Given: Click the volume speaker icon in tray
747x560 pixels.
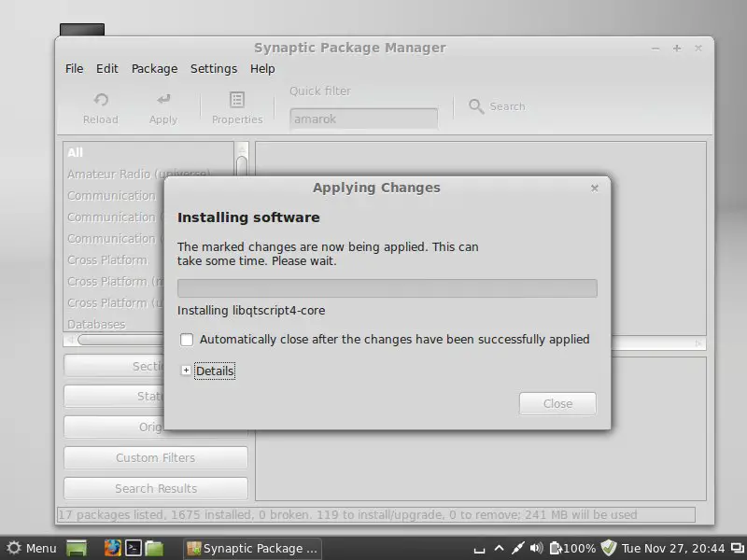Looking at the screenshot, I should pyautogui.click(x=536, y=548).
